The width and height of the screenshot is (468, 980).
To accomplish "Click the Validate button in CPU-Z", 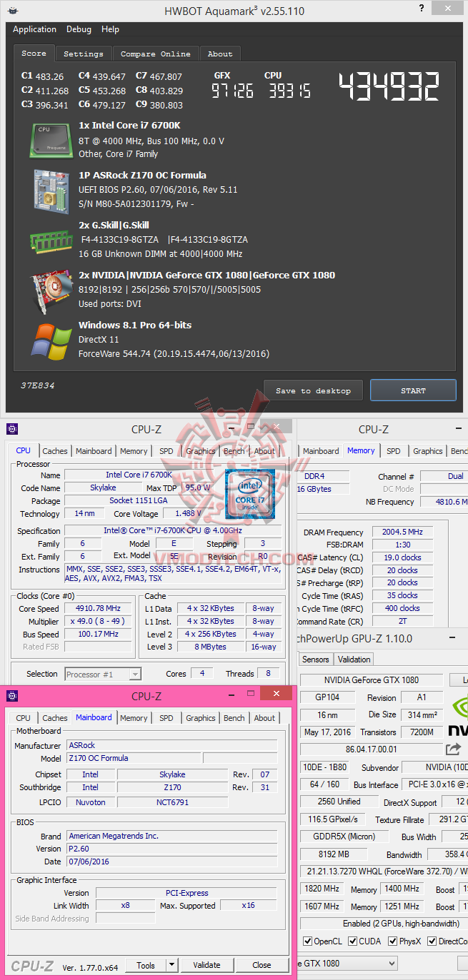I will [x=206, y=965].
